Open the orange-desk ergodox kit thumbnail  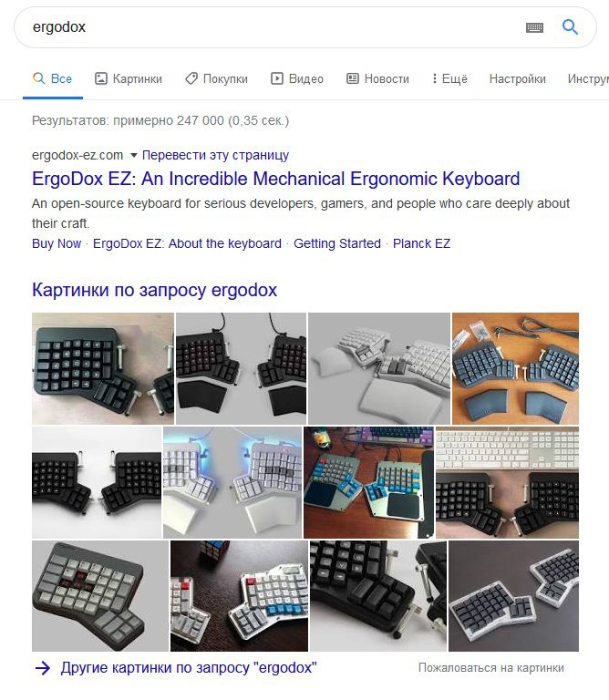(515, 368)
